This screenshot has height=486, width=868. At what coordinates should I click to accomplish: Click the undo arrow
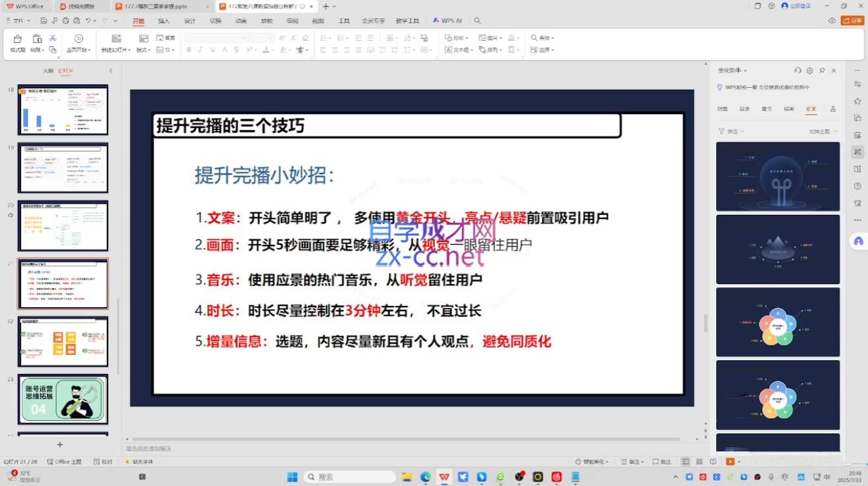click(87, 21)
